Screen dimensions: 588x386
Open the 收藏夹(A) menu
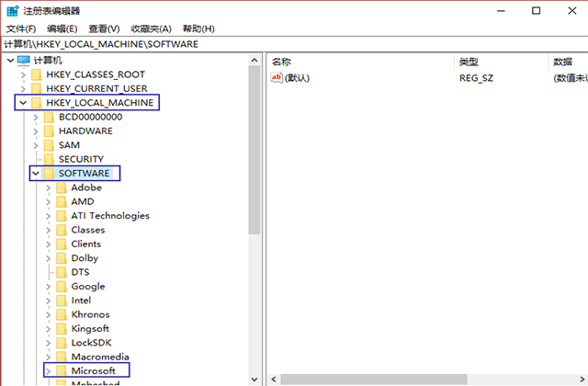[x=151, y=28]
